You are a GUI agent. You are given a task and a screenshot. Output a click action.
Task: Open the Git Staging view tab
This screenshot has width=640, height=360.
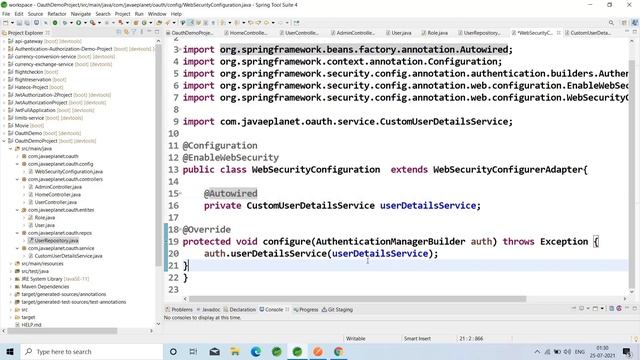pyautogui.click(x=337, y=309)
